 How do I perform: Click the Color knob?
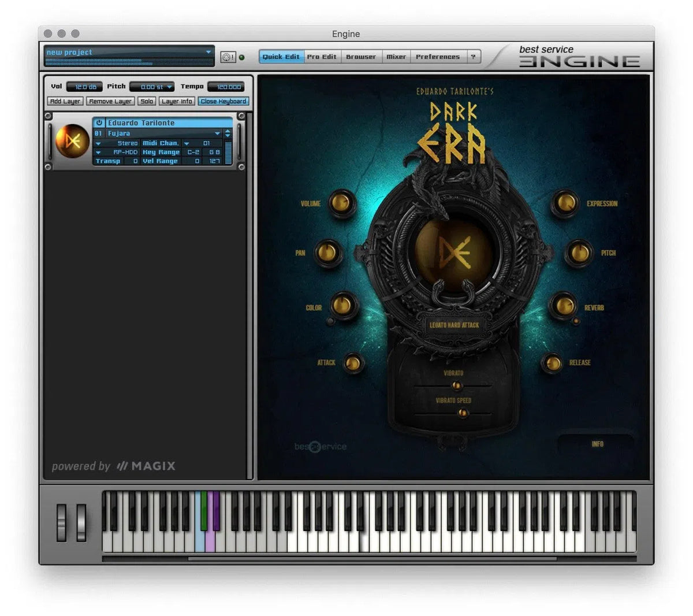344,305
